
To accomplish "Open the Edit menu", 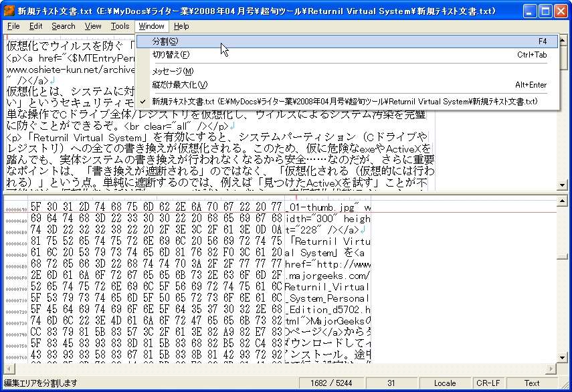I will click(35, 26).
